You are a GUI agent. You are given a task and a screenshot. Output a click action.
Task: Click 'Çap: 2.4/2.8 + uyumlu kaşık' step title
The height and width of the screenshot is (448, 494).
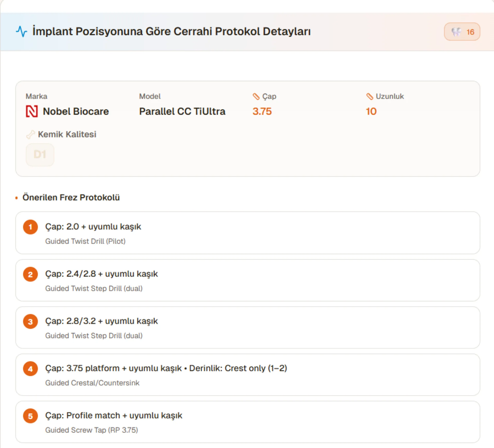[x=102, y=274]
